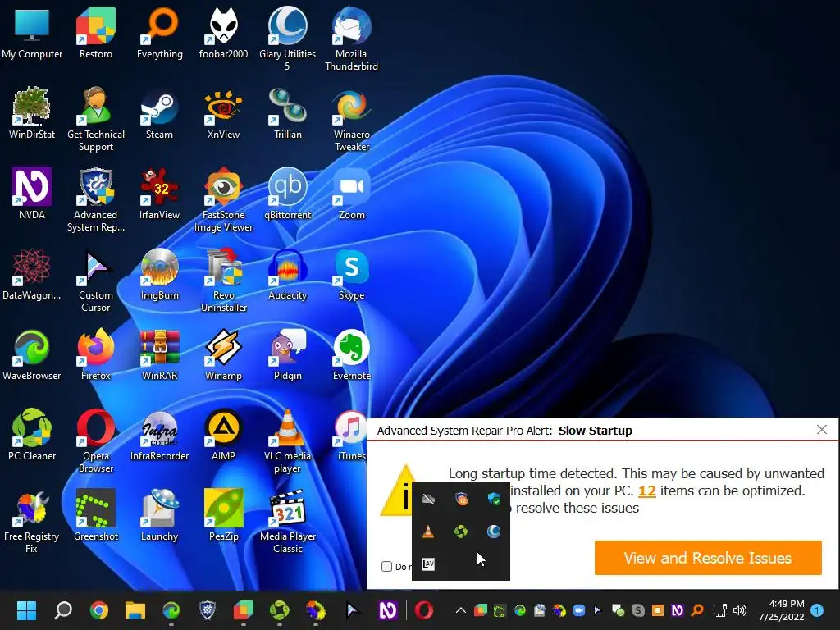The image size is (840, 630).
Task: Open DataWagon desktop shortcut
Action: tap(32, 273)
